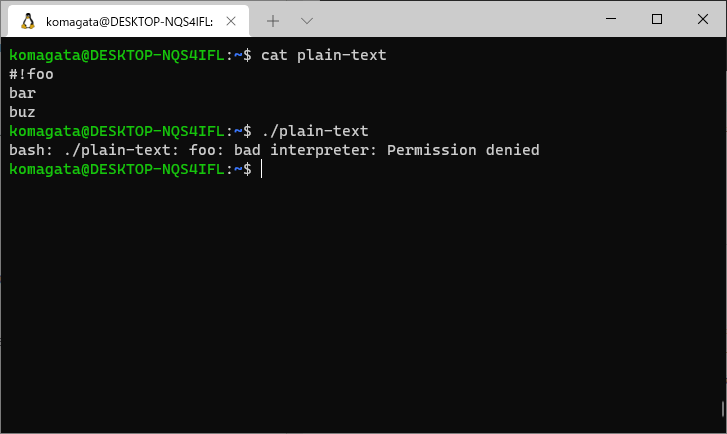This screenshot has height=434, width=727.
Task: Click the '#!foo' output line
Action: pos(31,74)
